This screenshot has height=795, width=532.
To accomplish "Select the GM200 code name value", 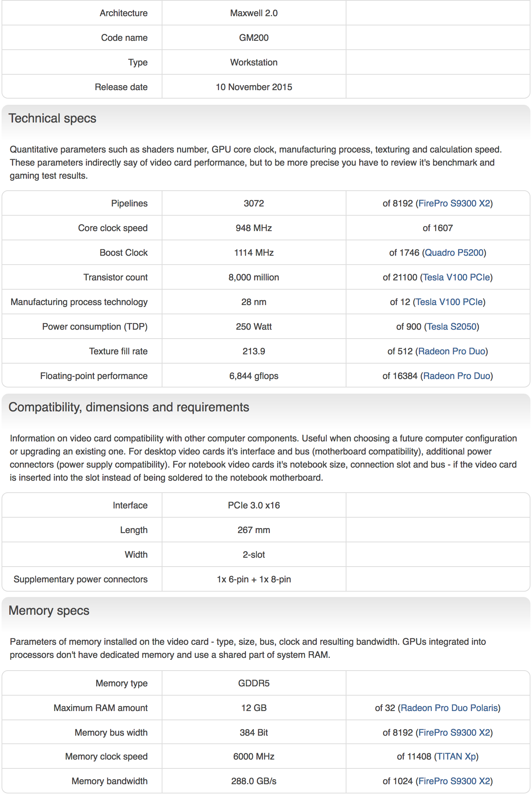I will [254, 38].
